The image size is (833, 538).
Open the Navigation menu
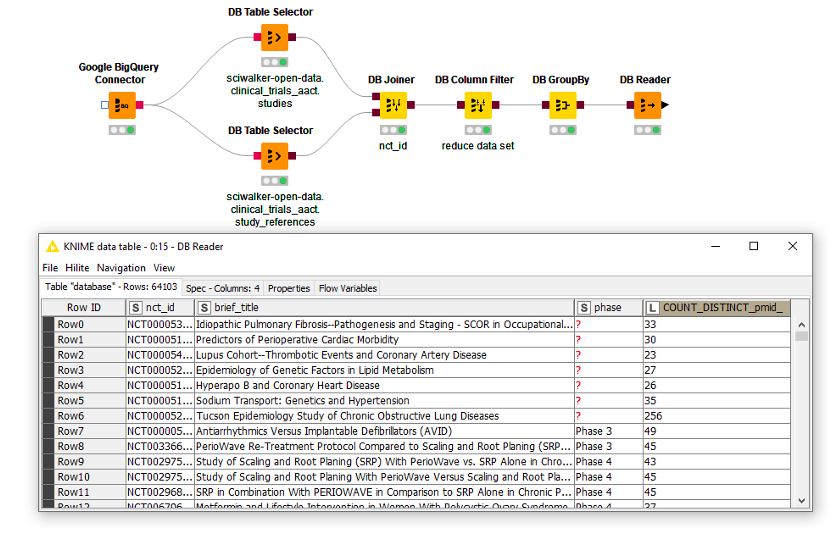121,268
